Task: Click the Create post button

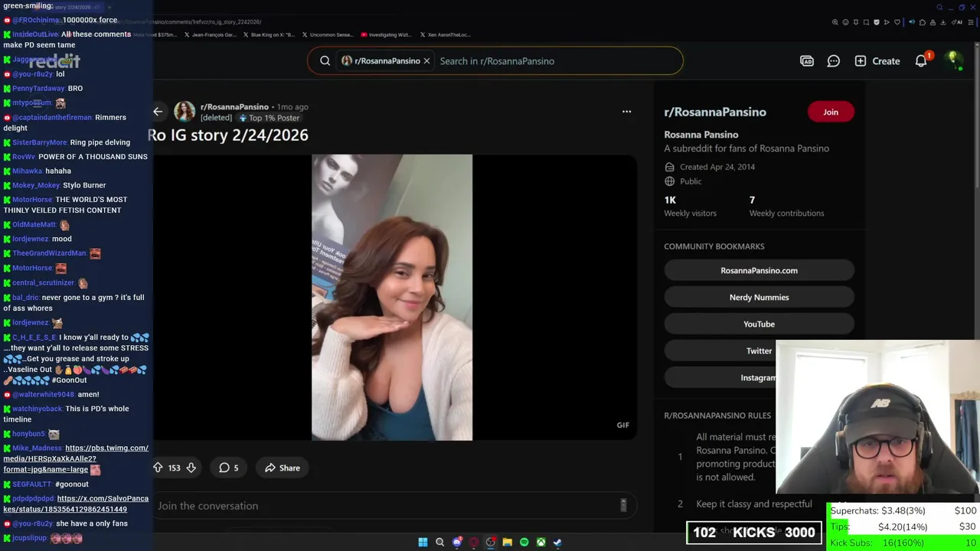Action: (877, 61)
